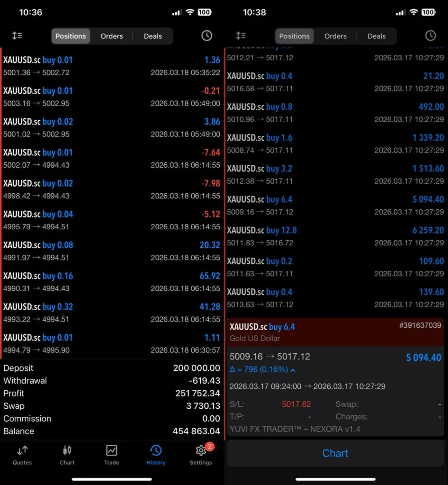Open Settings gear with the red badge
Screen dimensions: 448x485
(x=200, y=455)
